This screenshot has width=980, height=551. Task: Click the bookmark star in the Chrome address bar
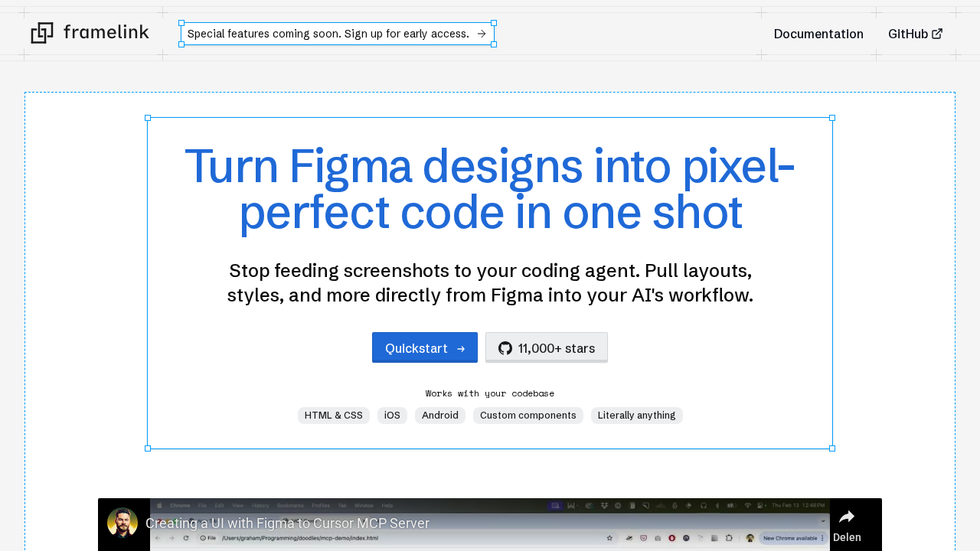click(608, 537)
